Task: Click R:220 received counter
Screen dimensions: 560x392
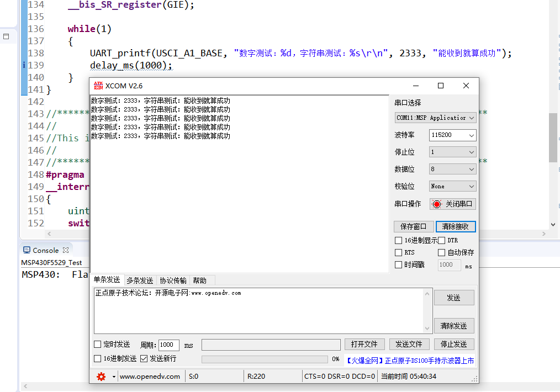Action: (x=256, y=377)
